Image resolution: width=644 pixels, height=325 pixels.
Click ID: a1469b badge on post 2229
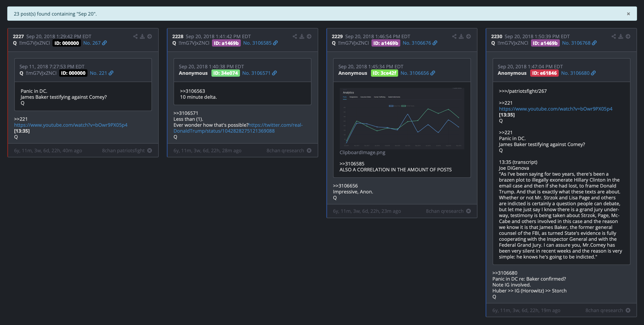pos(386,43)
